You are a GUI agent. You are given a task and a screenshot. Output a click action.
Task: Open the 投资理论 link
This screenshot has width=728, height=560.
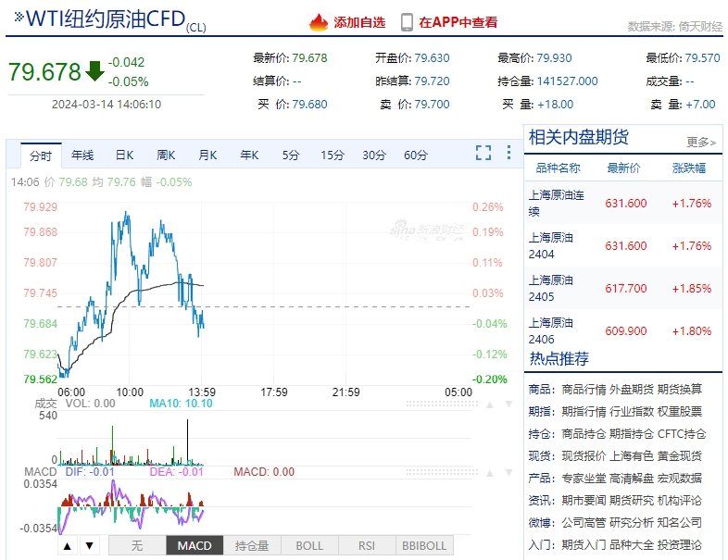pyautogui.click(x=680, y=544)
